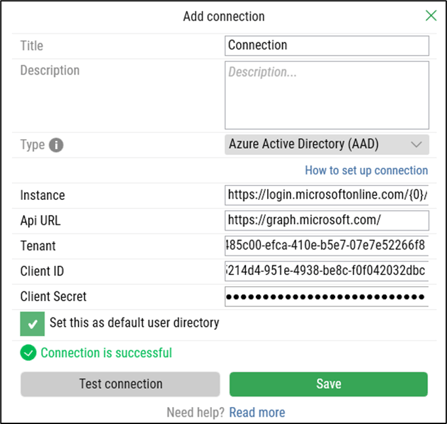Click the Client ID label
447x424 pixels.
[x=42, y=271]
